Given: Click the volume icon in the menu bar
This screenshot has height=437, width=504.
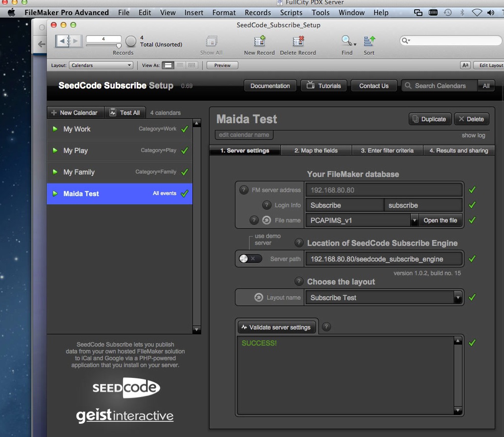Looking at the screenshot, I should [x=490, y=13].
